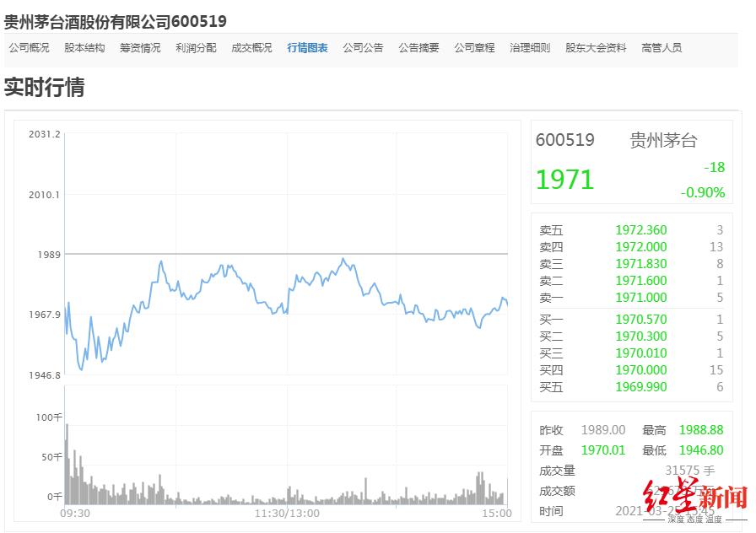Viewport: 756px width, 533px height.
Task: Click the 卖四 volume 13
Action: click(x=716, y=247)
